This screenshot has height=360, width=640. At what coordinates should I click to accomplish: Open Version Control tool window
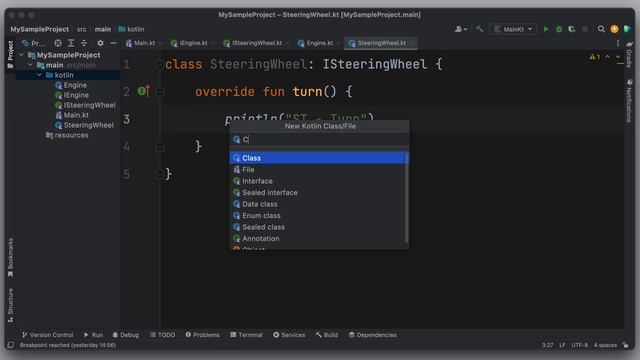[x=47, y=335]
